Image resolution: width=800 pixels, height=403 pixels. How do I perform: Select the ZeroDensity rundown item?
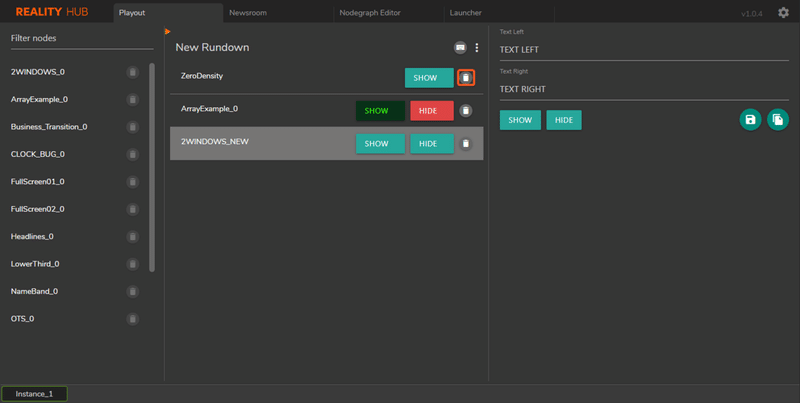(x=202, y=76)
